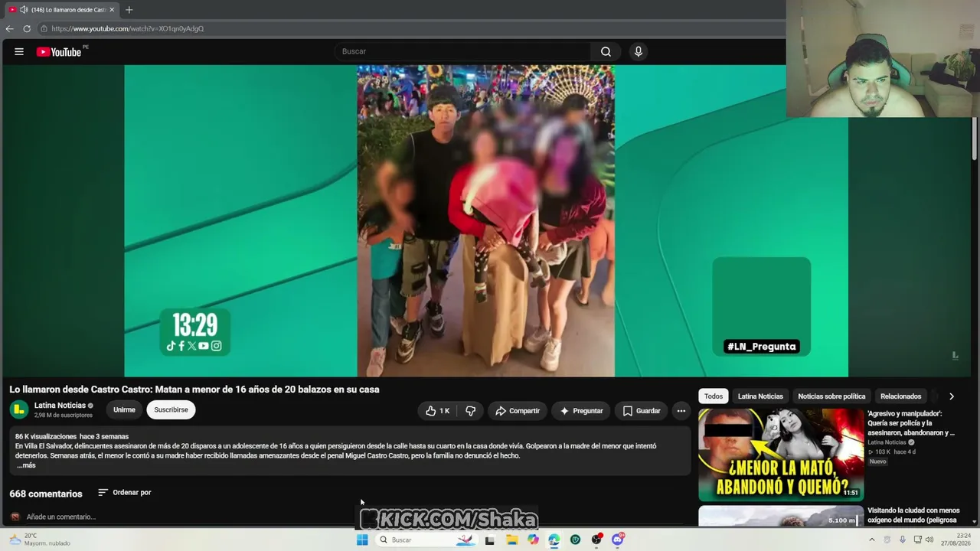Open the weather widget 20°C
Screen dimensions: 980x551
pyautogui.click(x=38, y=540)
